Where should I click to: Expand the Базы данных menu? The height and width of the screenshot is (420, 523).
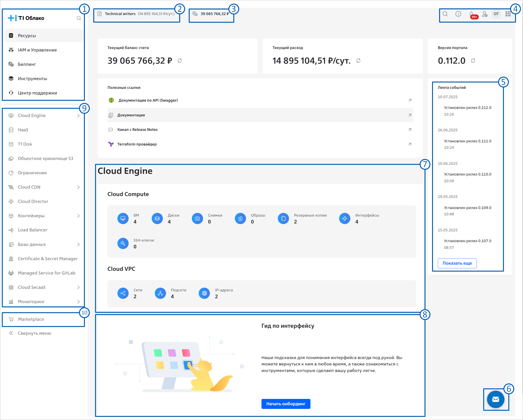(78, 244)
